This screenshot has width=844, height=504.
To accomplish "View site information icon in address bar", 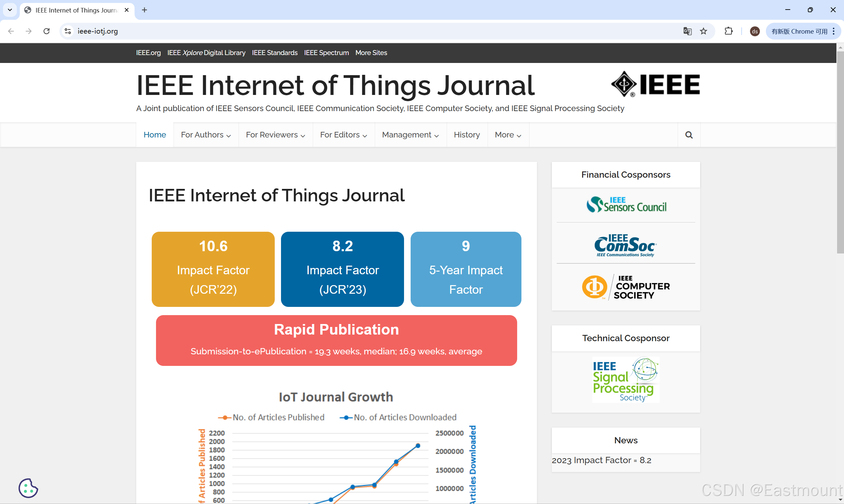I will click(x=68, y=31).
